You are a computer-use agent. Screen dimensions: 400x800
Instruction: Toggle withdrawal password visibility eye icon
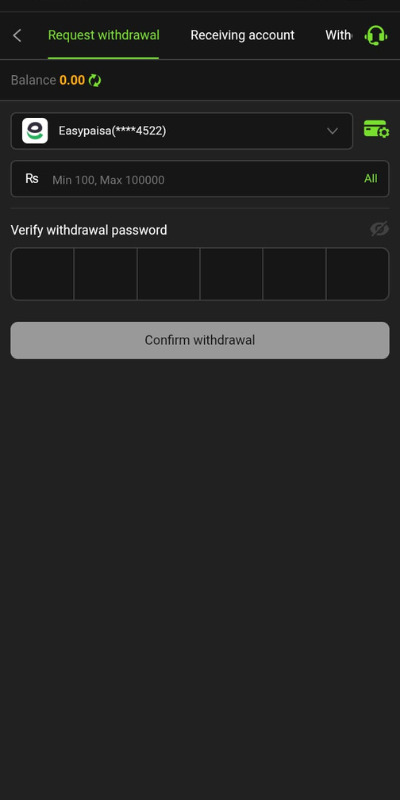tap(379, 229)
